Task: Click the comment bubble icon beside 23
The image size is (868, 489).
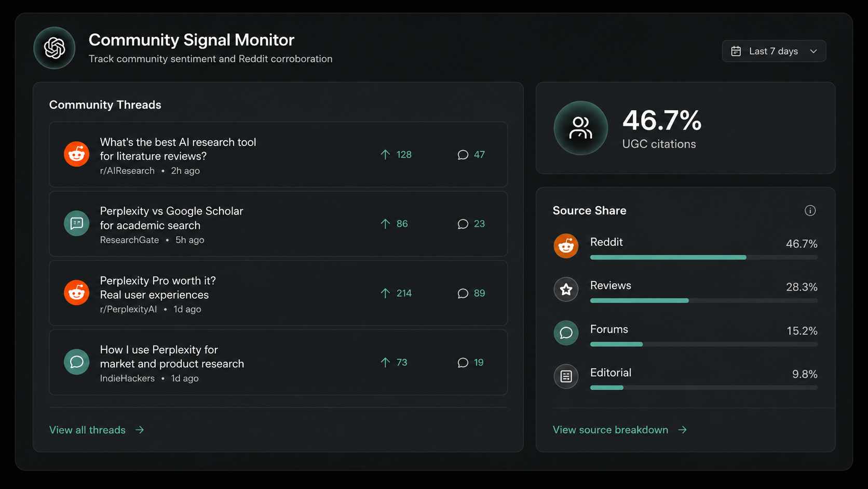Action: click(x=463, y=224)
